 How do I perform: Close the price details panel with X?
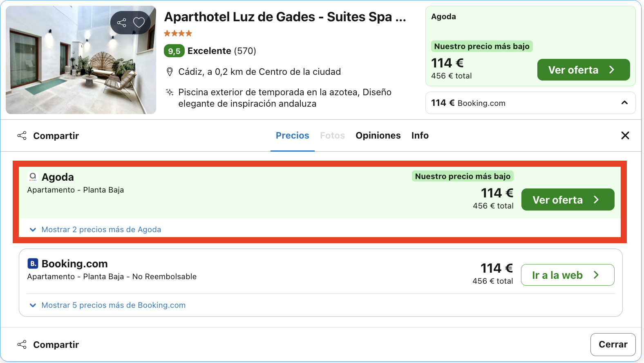click(625, 135)
